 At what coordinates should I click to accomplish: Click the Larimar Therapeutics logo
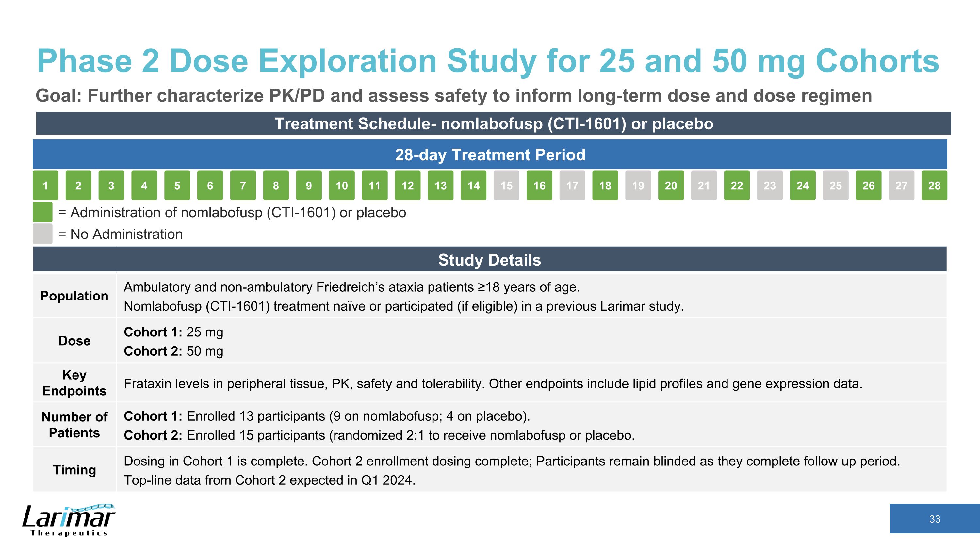(x=69, y=520)
